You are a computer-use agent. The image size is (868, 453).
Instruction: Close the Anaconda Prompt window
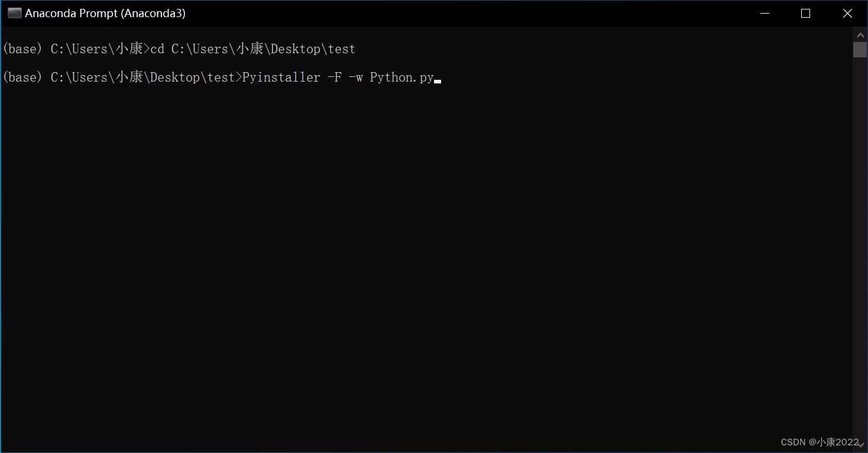click(x=847, y=13)
